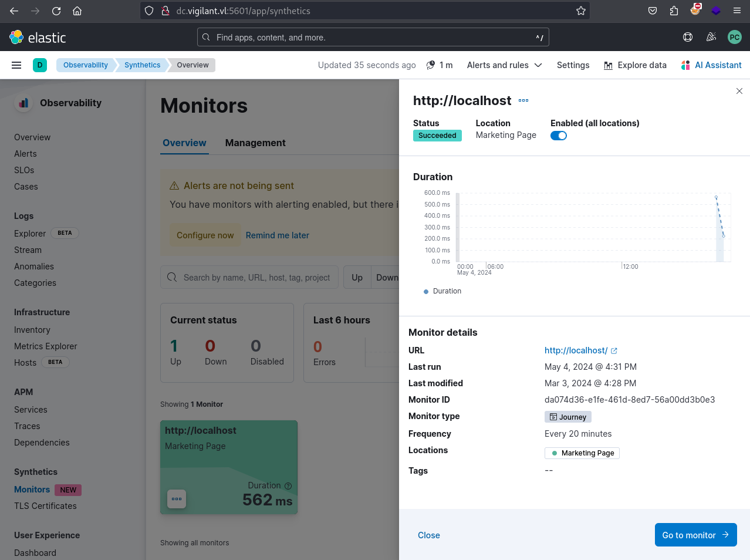Click the Elastic logo
Screen dimensions: 750x560
[x=38, y=38]
